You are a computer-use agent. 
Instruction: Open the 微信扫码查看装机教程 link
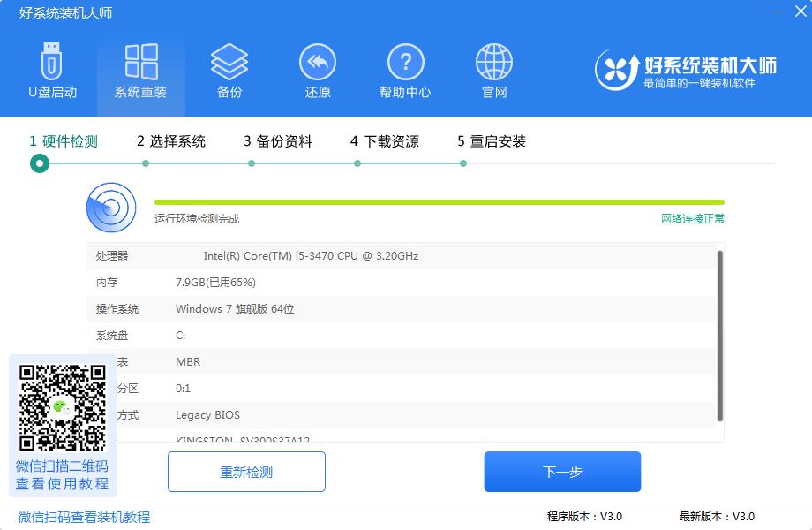click(x=84, y=517)
